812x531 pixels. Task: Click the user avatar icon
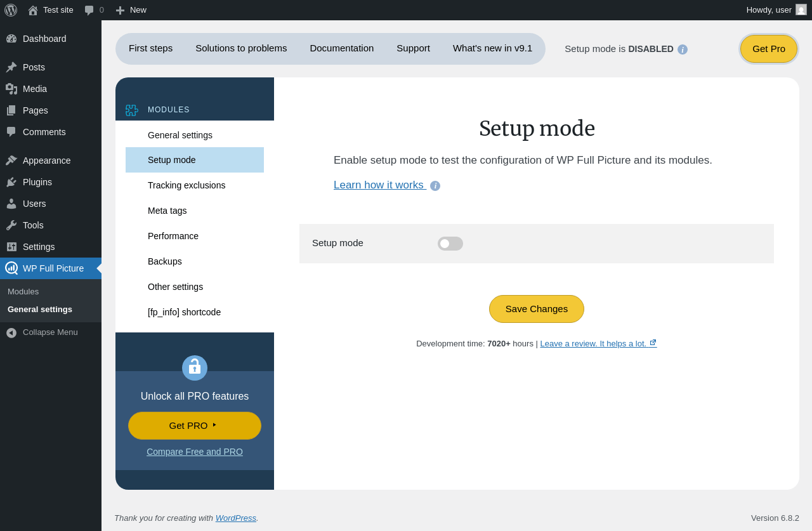point(801,10)
